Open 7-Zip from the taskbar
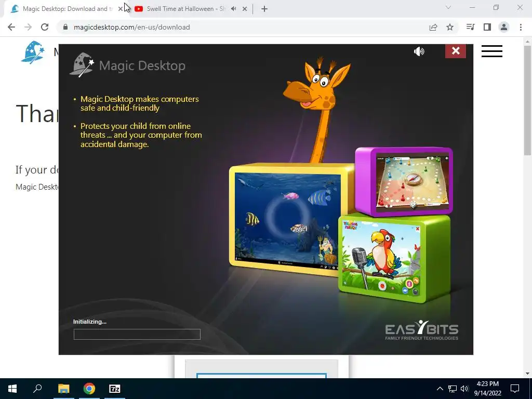This screenshot has width=532, height=399. click(x=115, y=389)
